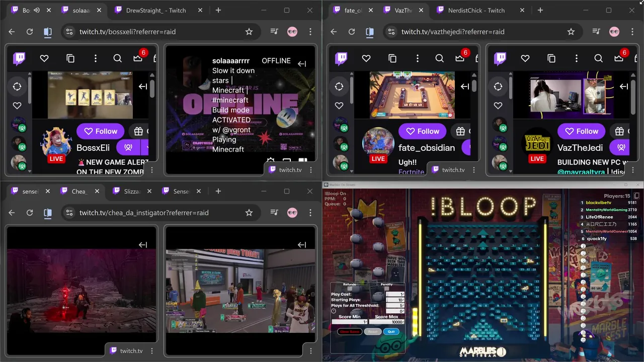Click gift icon beside VazTheJedi Follow button
The image size is (644, 362).
620,131
